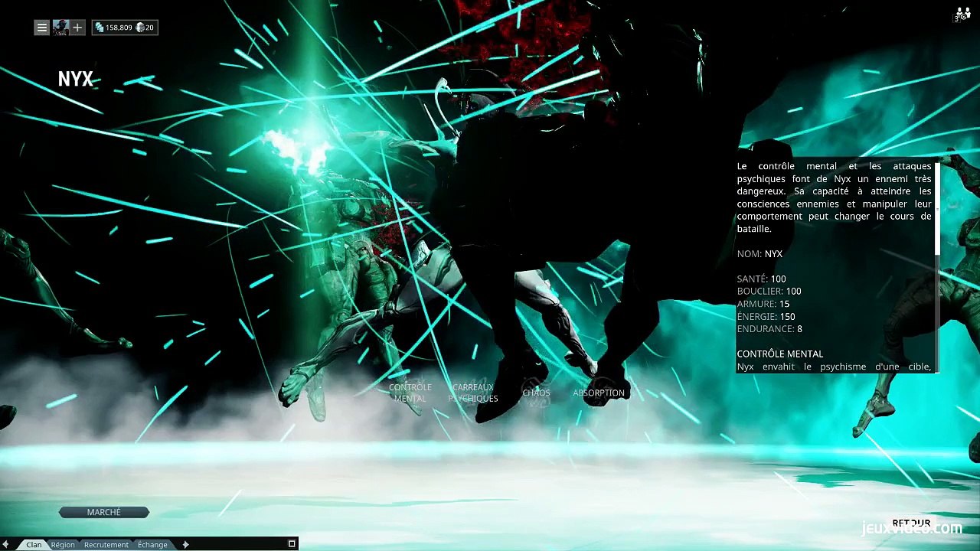Open the hamburger main menu
This screenshot has width=980, height=551.
(x=42, y=28)
